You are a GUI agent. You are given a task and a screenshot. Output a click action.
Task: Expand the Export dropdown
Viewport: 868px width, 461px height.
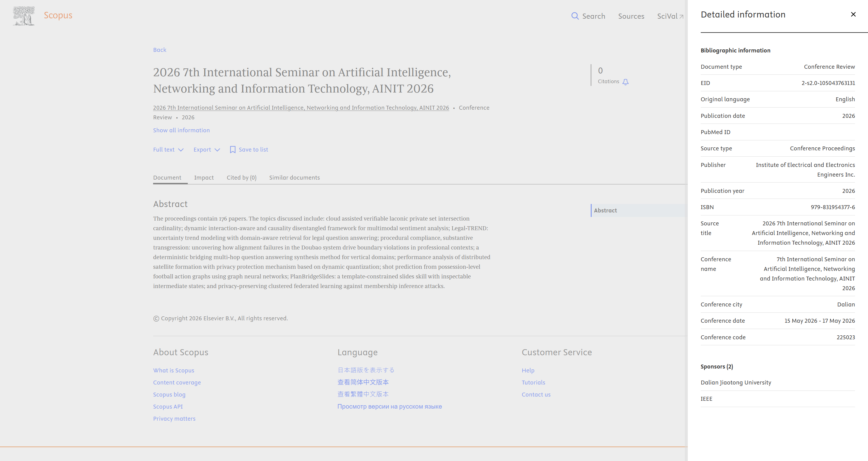point(206,150)
